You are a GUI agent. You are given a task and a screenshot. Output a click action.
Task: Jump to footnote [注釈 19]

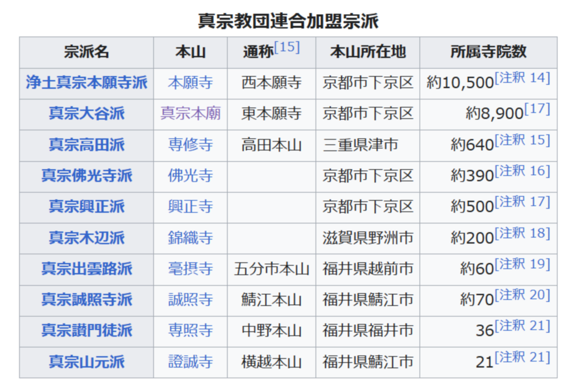point(522,264)
